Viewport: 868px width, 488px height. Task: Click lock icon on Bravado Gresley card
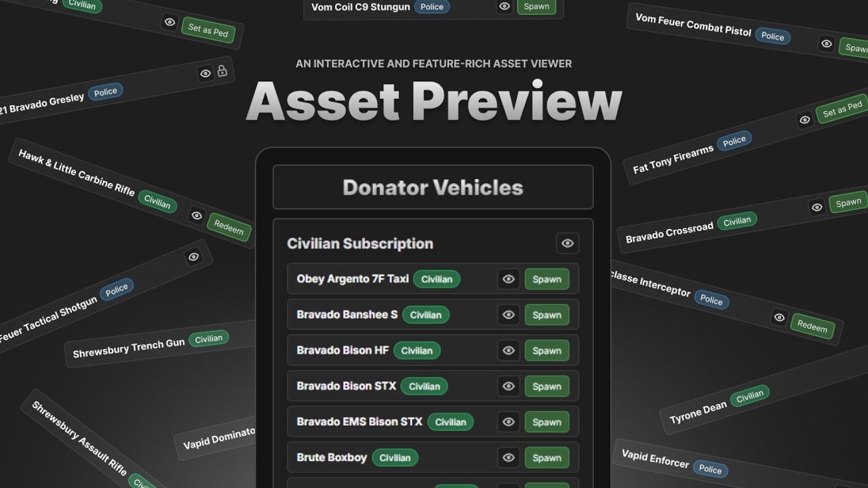(222, 70)
